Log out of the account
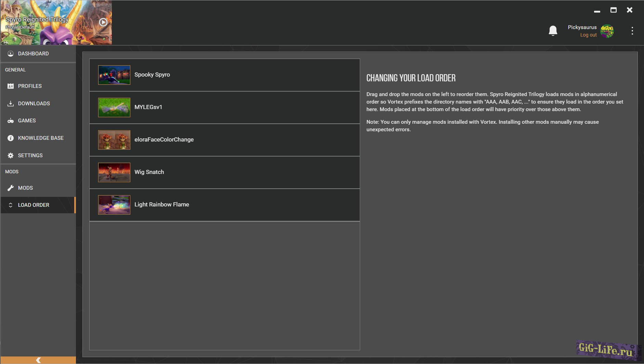The image size is (644, 364). click(x=588, y=35)
